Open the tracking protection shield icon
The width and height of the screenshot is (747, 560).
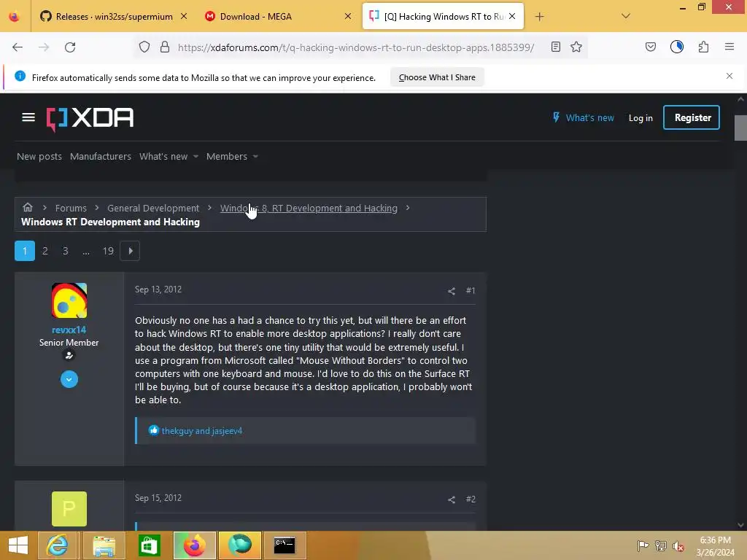click(144, 47)
